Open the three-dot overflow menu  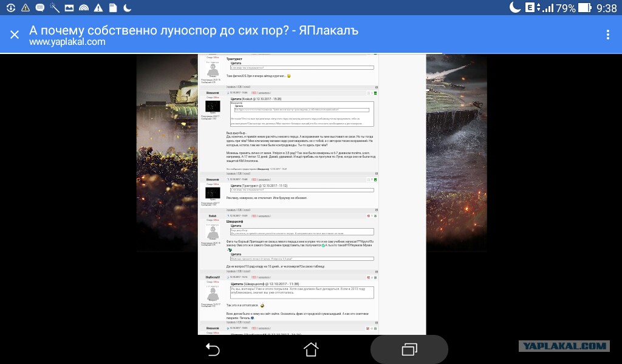coord(607,35)
